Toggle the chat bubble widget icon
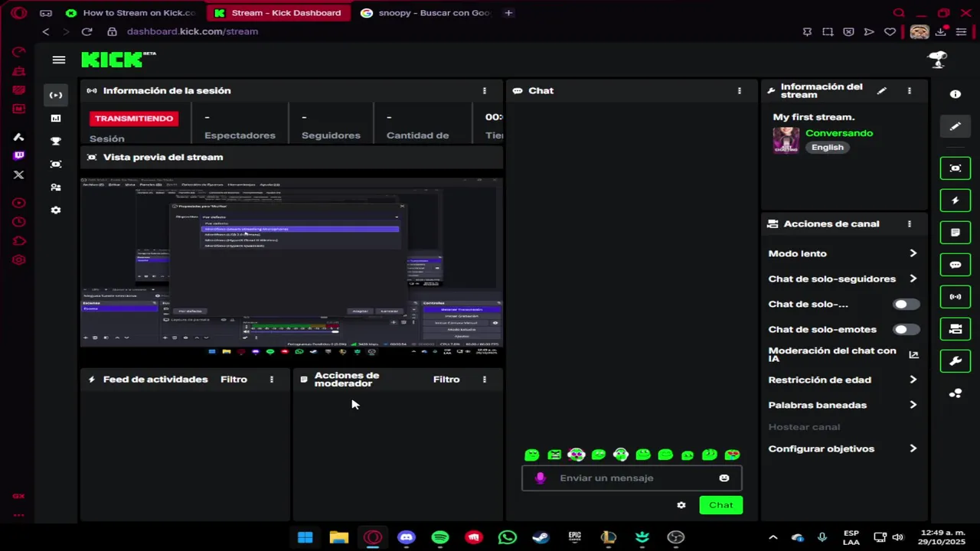 point(955,265)
